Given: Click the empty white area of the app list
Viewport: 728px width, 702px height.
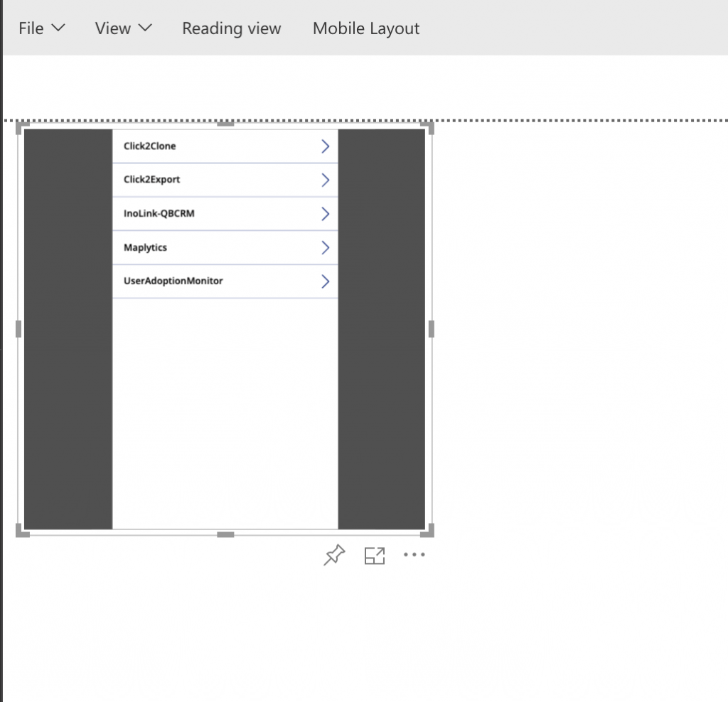Looking at the screenshot, I should [x=225, y=412].
